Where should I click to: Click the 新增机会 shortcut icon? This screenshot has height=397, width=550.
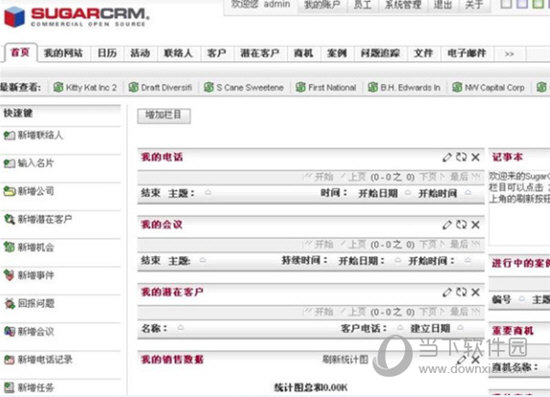9,247
